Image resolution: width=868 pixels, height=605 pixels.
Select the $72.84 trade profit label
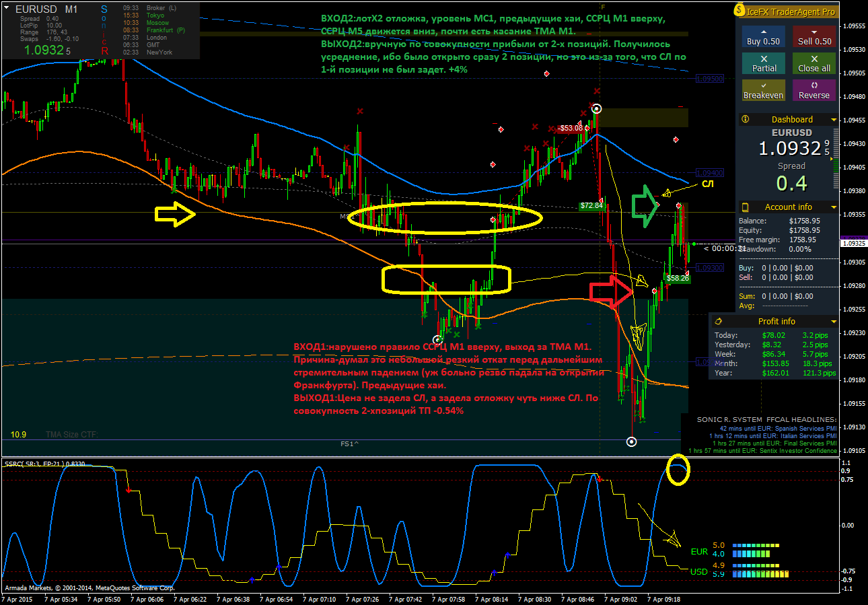point(591,205)
